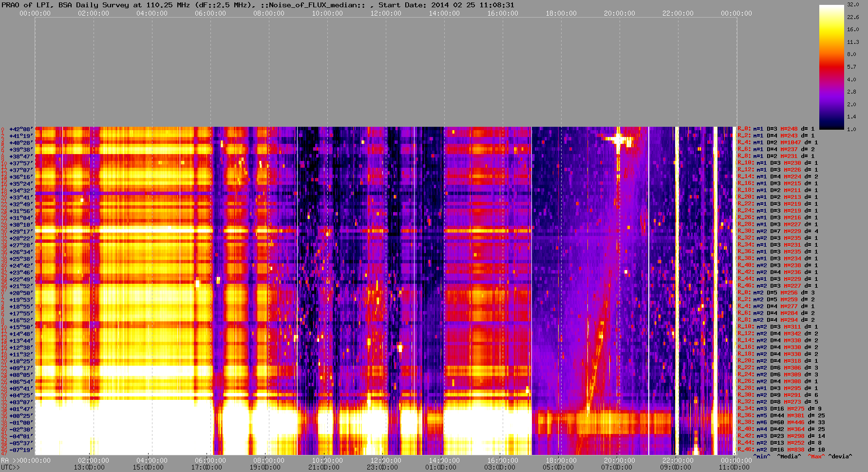
Task: Click the '21:00:00' UTC axis label
Action: pos(324,467)
